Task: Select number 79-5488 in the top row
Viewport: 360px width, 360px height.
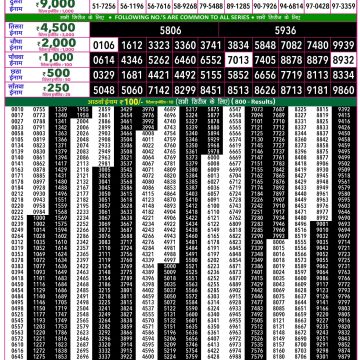Action: click(211, 6)
